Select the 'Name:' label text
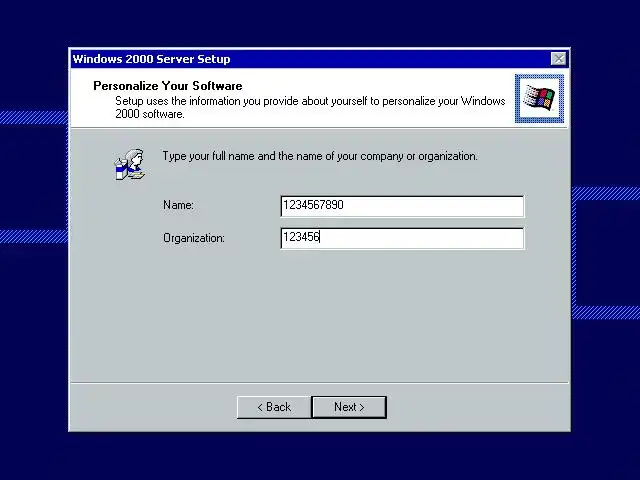Image resolution: width=640 pixels, height=480 pixels. tap(178, 205)
